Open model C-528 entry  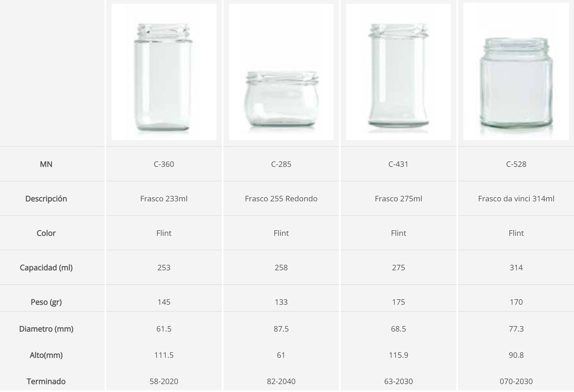click(516, 164)
